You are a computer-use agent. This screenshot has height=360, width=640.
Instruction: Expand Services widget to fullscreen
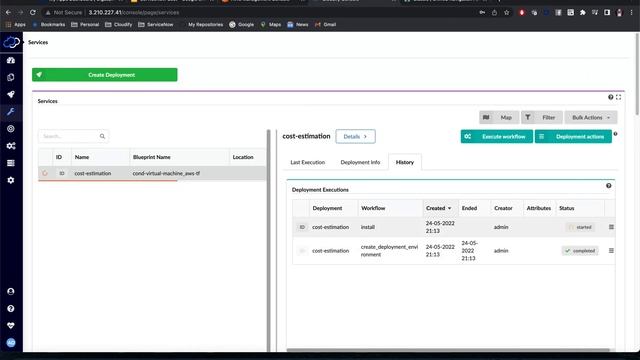(x=618, y=97)
